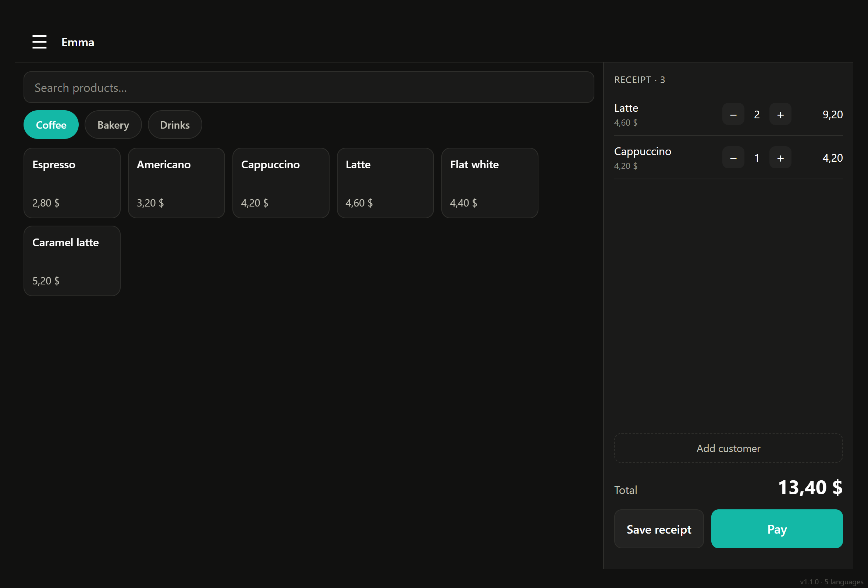
Task: Select the Coffee category tab
Action: [x=51, y=125]
